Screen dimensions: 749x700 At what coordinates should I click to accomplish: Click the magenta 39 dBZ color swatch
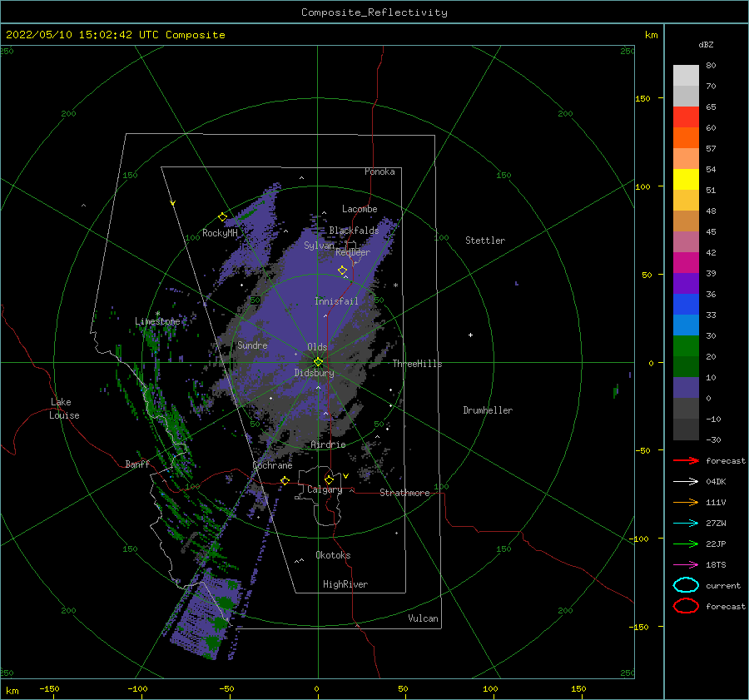686,263
